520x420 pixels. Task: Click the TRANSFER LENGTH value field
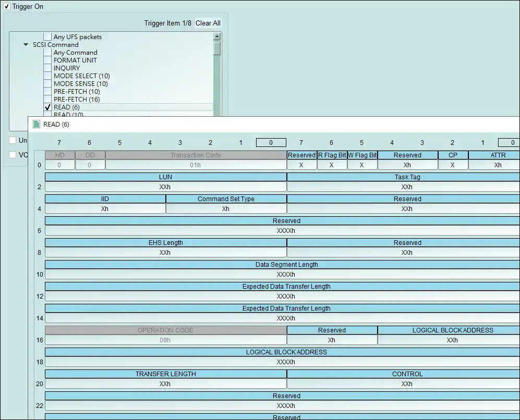[x=165, y=384]
